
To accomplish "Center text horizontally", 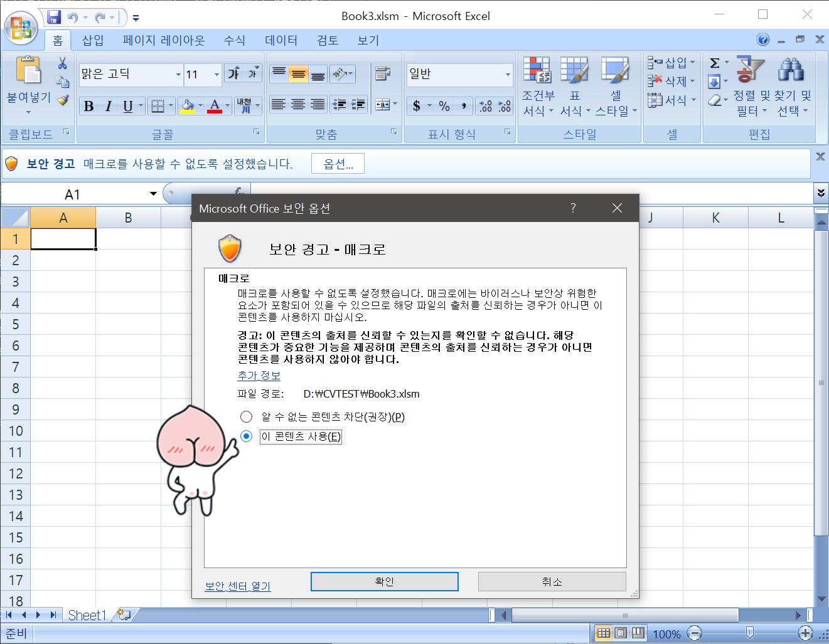I will click(298, 105).
